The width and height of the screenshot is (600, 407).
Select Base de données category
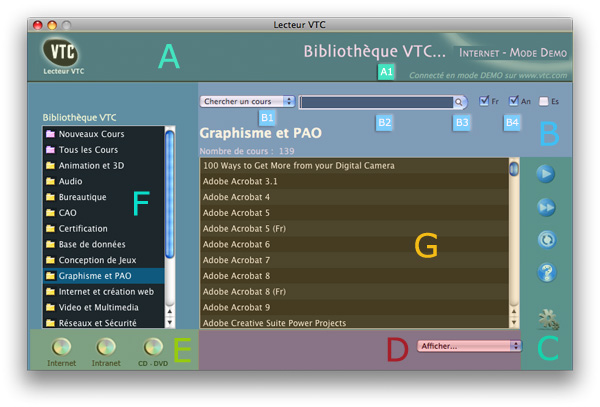(x=104, y=244)
